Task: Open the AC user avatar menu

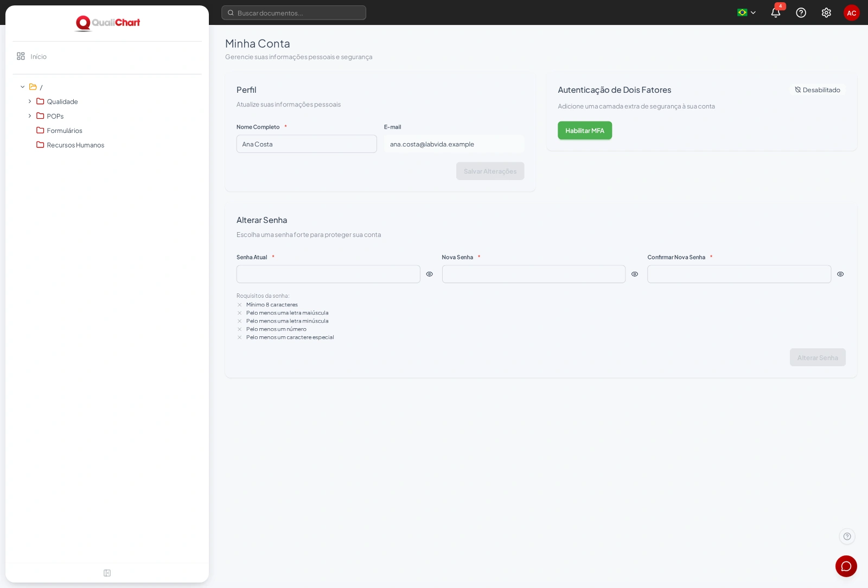Action: coord(852,12)
